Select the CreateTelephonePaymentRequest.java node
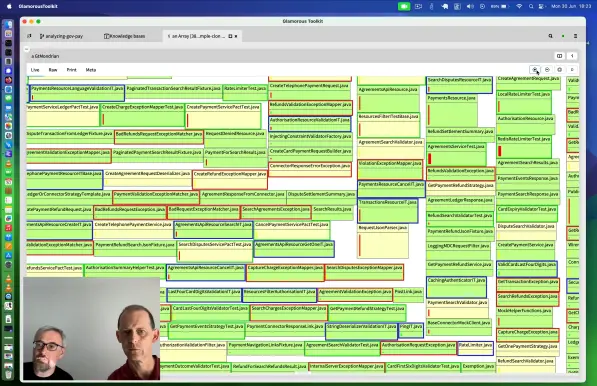 tap(309, 91)
